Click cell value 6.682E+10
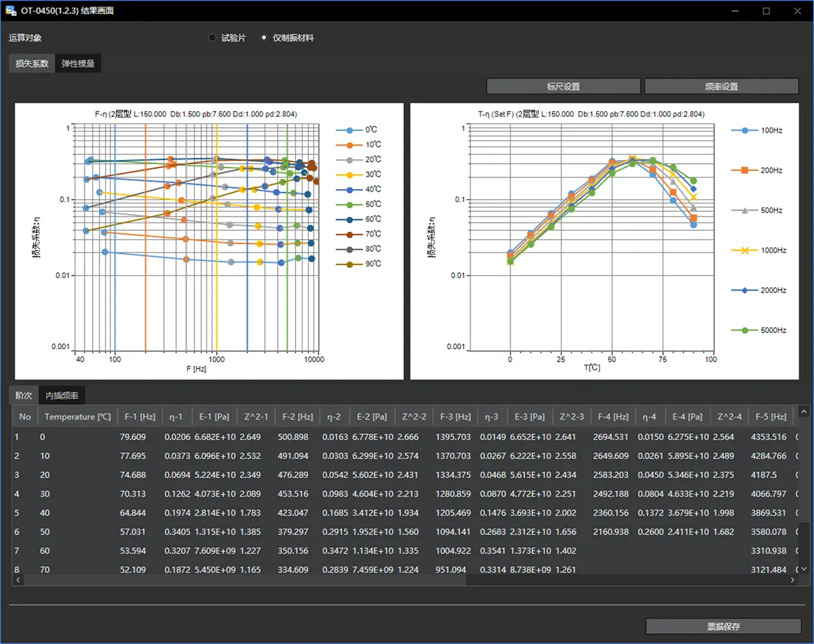 (x=216, y=437)
